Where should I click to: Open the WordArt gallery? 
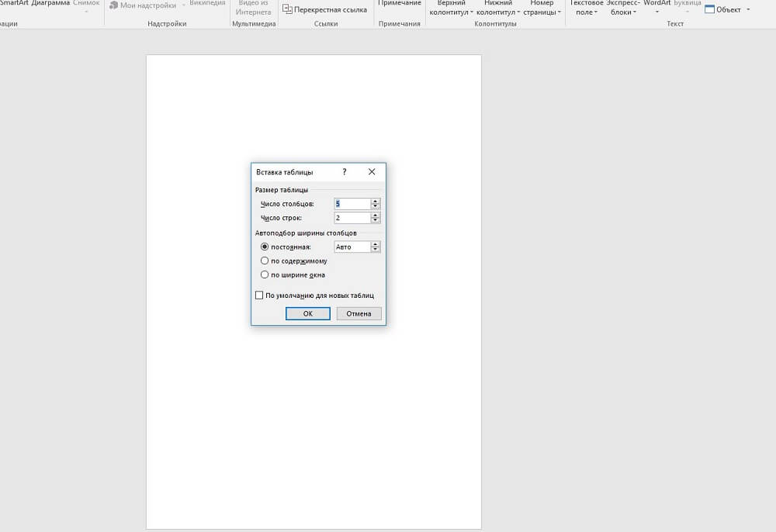click(x=656, y=4)
